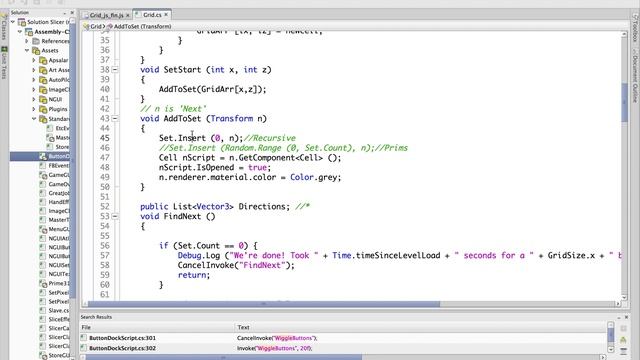The image size is (640, 360).
Task: Click the bottom toolbar icon in Search Results
Action: coord(624,351)
